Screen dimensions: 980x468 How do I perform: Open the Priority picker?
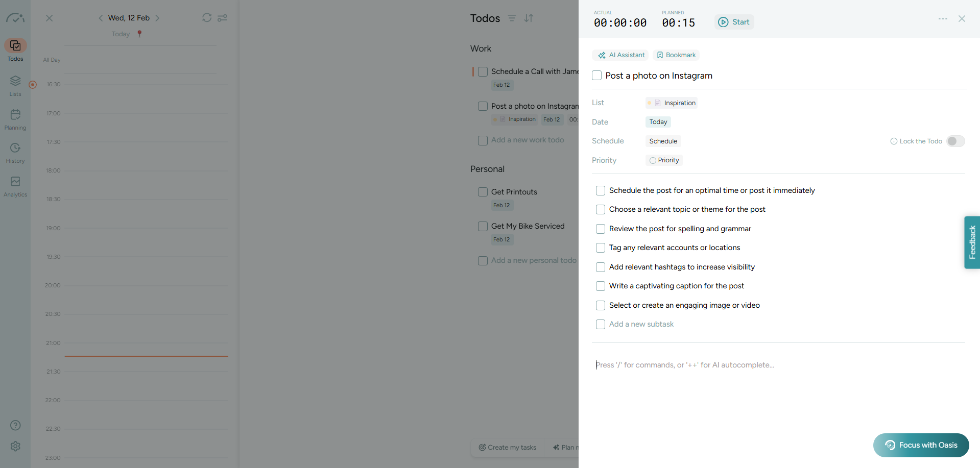click(x=664, y=160)
